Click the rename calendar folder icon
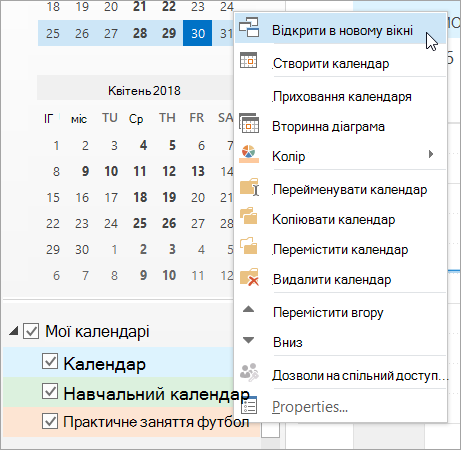Viewport: 461px width, 450px height. pyautogui.click(x=249, y=187)
